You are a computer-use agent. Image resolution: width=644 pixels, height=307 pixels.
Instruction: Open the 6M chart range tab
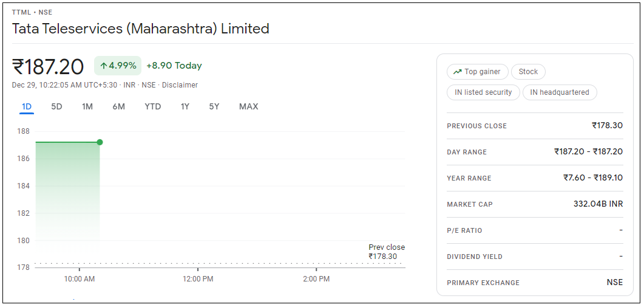[119, 107]
